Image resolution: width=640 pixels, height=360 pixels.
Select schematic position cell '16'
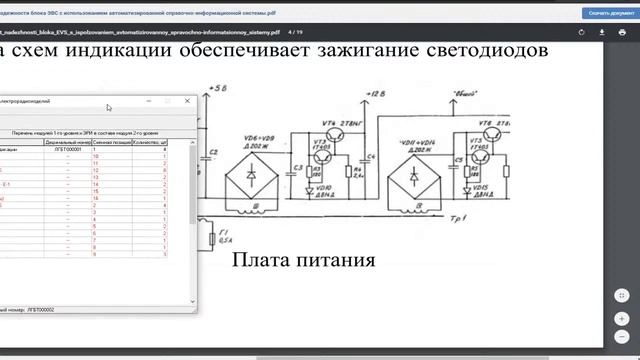click(112, 198)
